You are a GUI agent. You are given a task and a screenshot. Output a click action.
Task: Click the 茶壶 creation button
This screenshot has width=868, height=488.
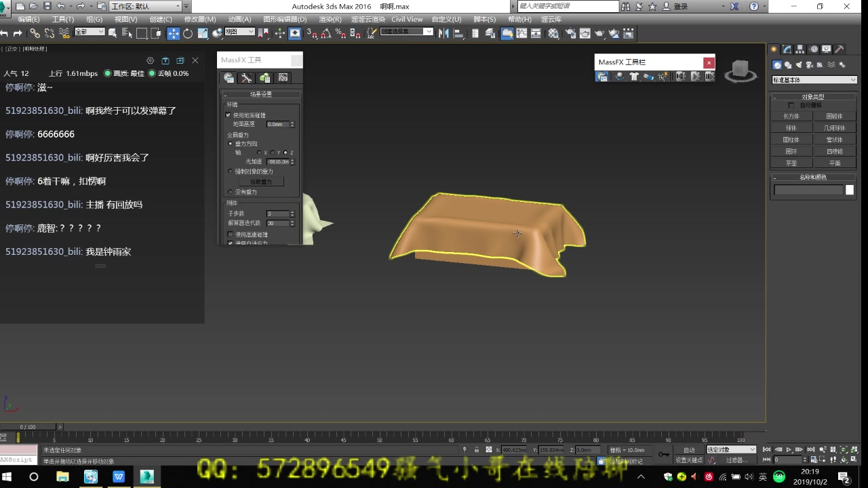(x=791, y=163)
